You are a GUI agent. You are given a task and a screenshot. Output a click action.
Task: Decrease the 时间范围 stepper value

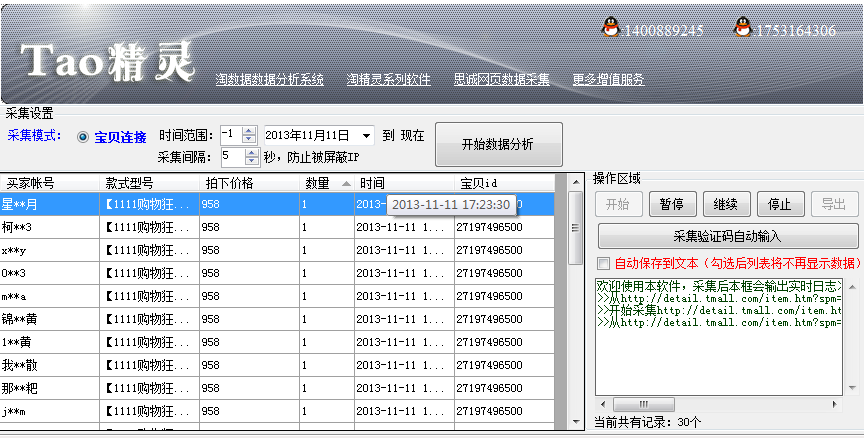250,140
